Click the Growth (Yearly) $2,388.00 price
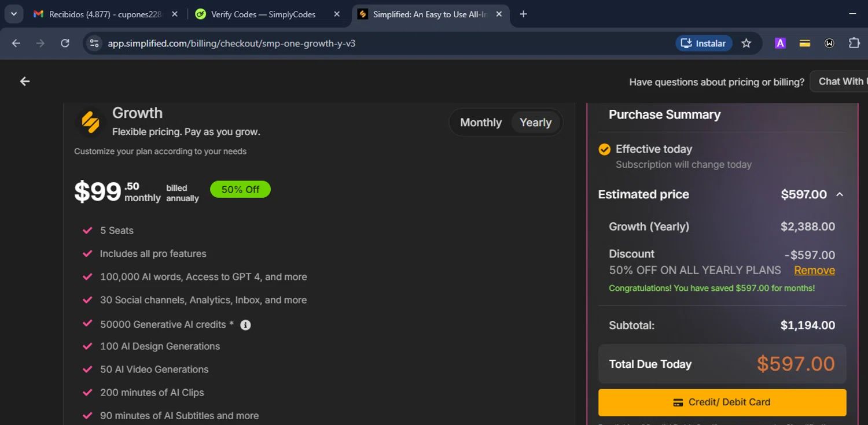Screen dimensions: 868x425 (x=808, y=227)
